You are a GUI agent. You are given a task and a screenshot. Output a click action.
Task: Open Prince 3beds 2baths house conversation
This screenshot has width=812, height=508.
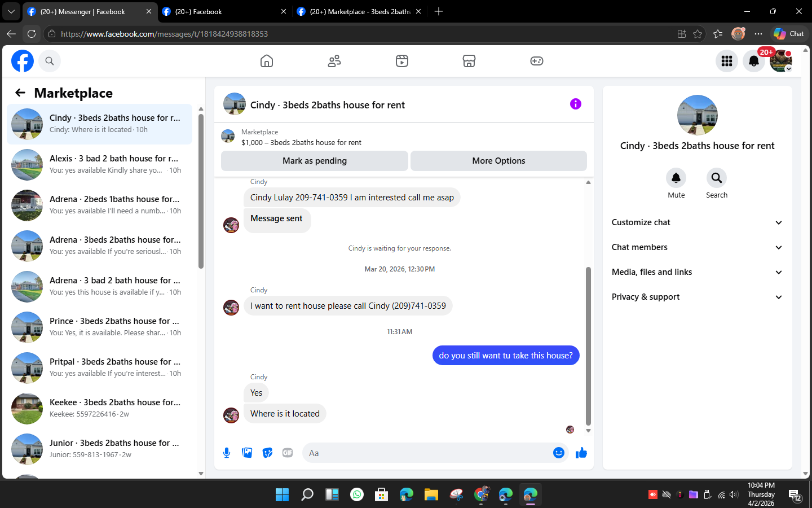coord(99,327)
